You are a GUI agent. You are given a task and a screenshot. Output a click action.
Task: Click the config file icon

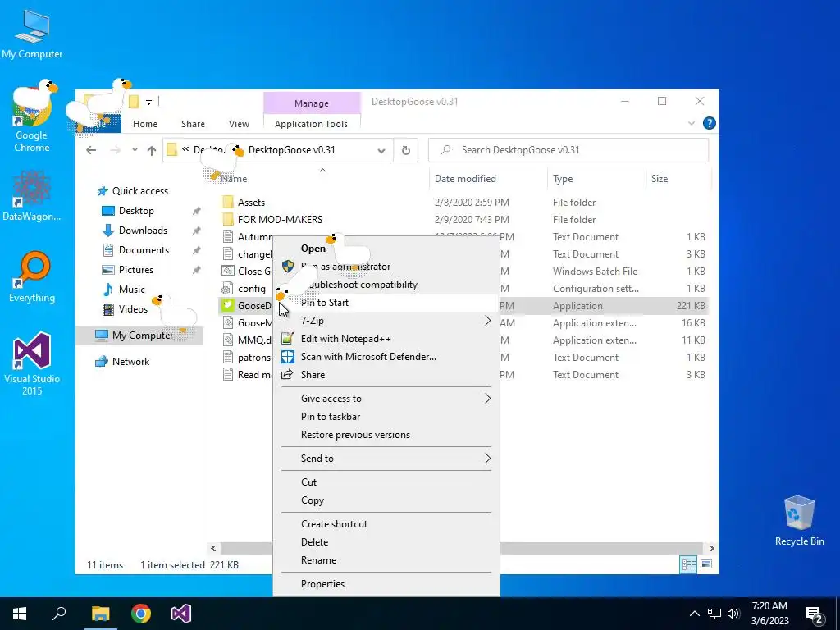pyautogui.click(x=228, y=288)
